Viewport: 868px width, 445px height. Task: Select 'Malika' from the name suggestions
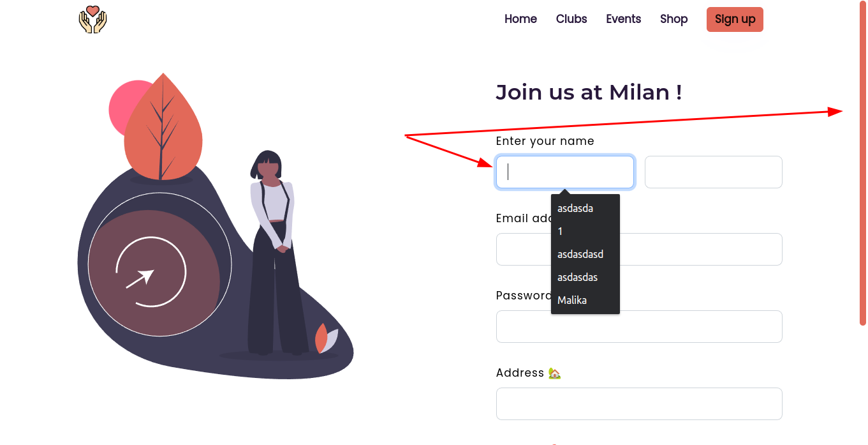[571, 300]
